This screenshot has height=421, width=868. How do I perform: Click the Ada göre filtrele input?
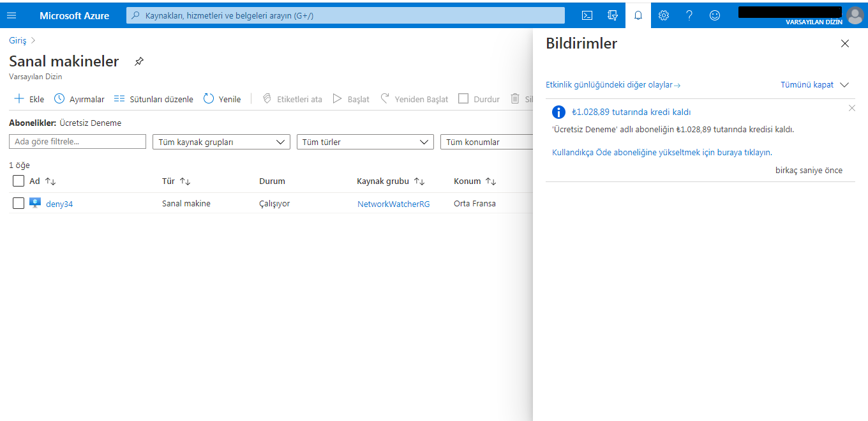(x=78, y=142)
